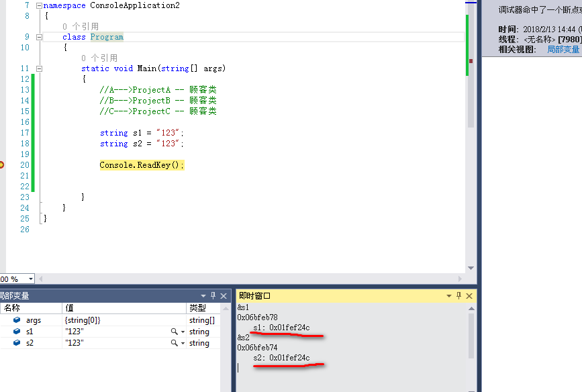Open the visualizer dropdown arrow for s1

[183, 332]
